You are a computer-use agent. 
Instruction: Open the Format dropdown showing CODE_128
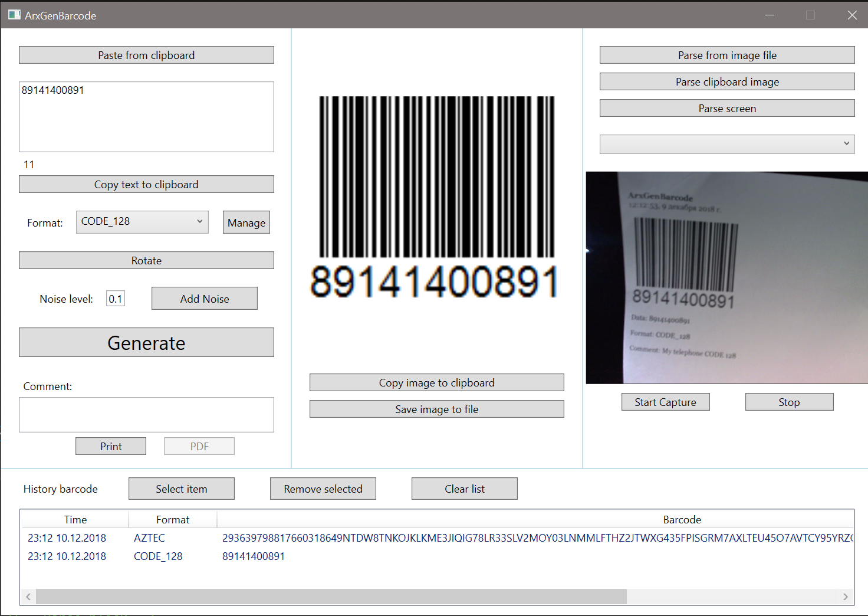142,222
